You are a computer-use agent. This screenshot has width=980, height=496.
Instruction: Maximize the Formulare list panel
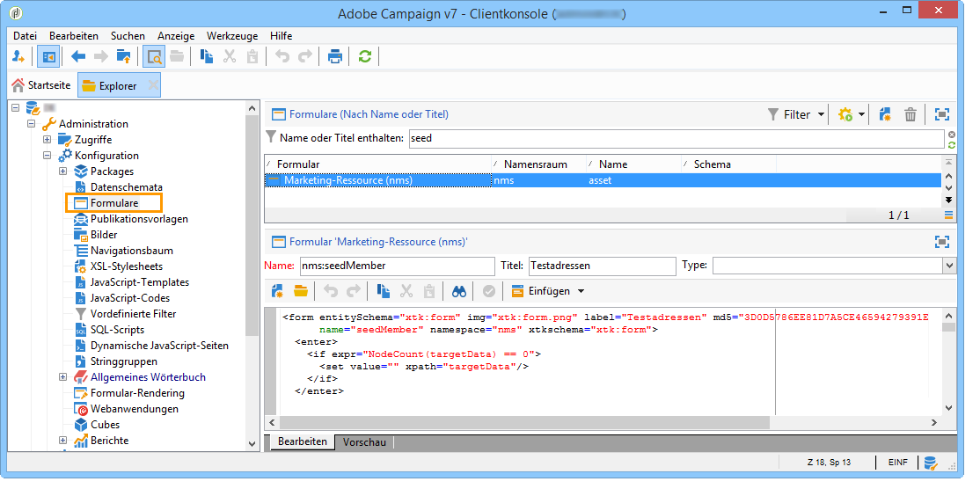[x=942, y=114]
